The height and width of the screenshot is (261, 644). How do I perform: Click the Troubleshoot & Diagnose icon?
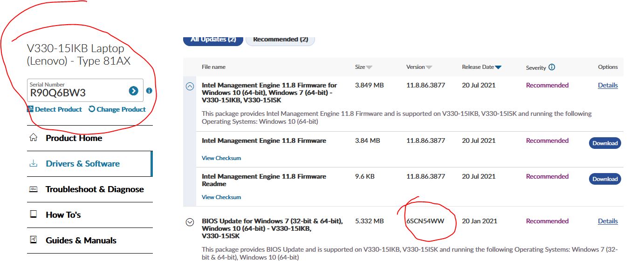(x=33, y=189)
